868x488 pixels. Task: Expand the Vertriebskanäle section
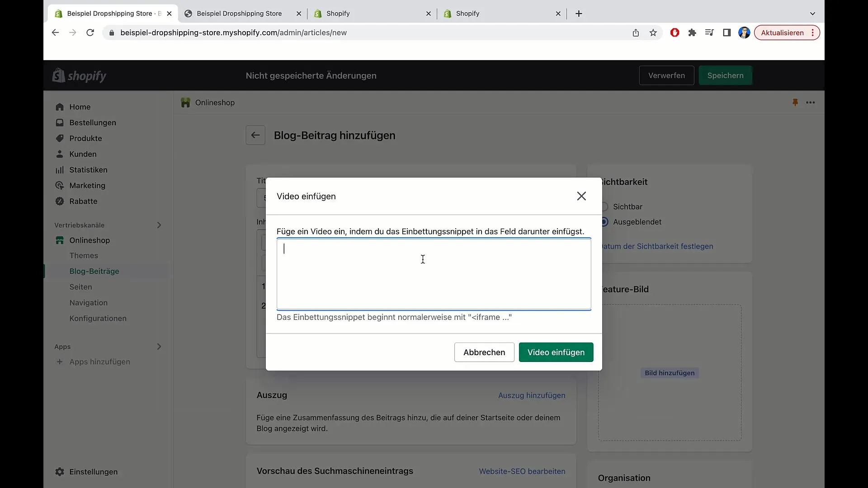point(159,225)
